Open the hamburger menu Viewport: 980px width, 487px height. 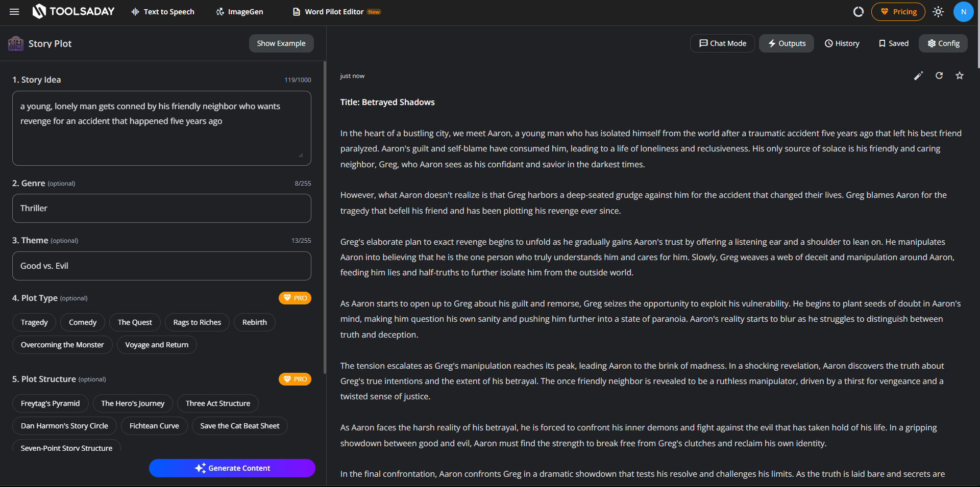click(x=14, y=12)
